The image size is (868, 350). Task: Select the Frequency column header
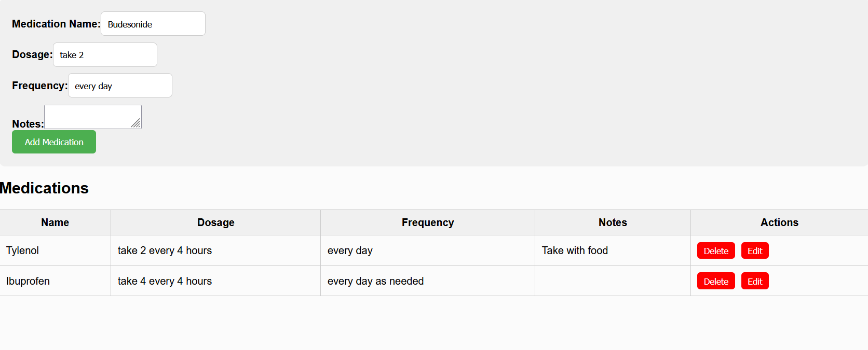click(428, 222)
